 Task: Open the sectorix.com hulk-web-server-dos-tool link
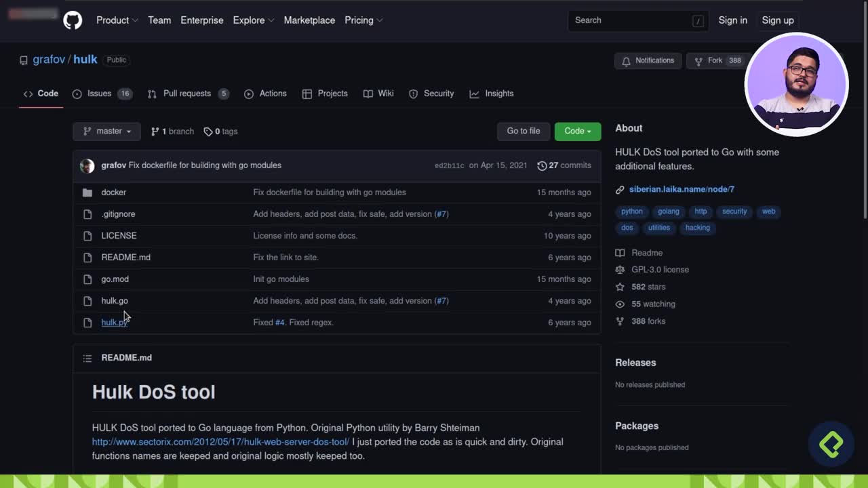click(x=220, y=442)
